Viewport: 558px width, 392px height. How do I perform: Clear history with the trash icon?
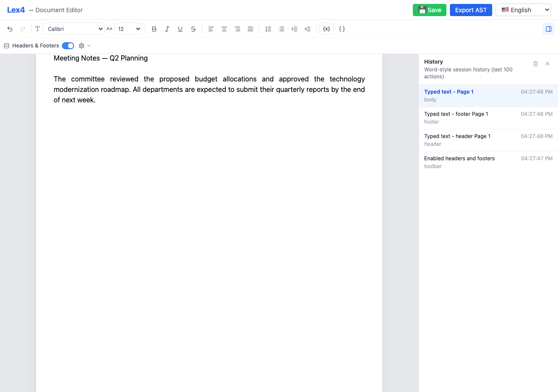(x=535, y=64)
